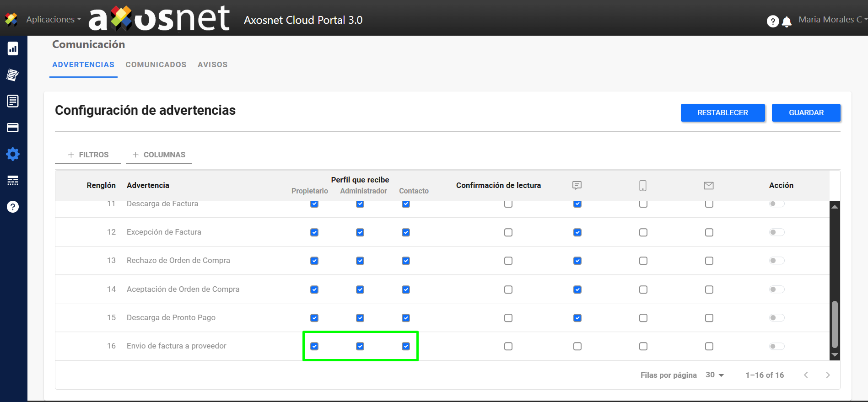The height and width of the screenshot is (402, 868).
Task: Open the list report icon in sidebar
Action: coord(13,101)
